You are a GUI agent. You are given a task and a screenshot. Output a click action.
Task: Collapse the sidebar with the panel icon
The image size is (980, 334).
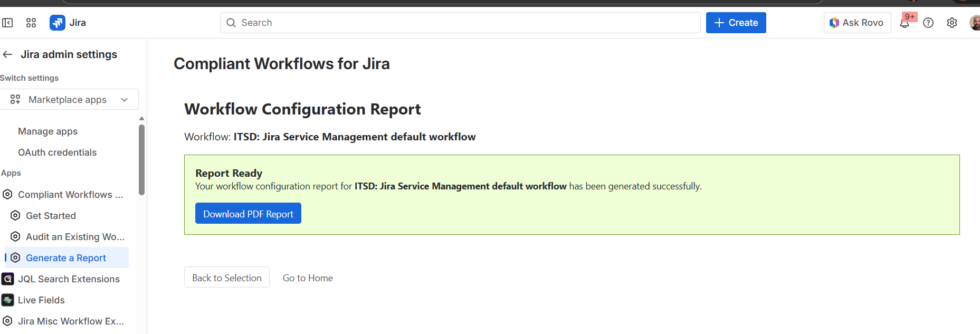click(7, 23)
